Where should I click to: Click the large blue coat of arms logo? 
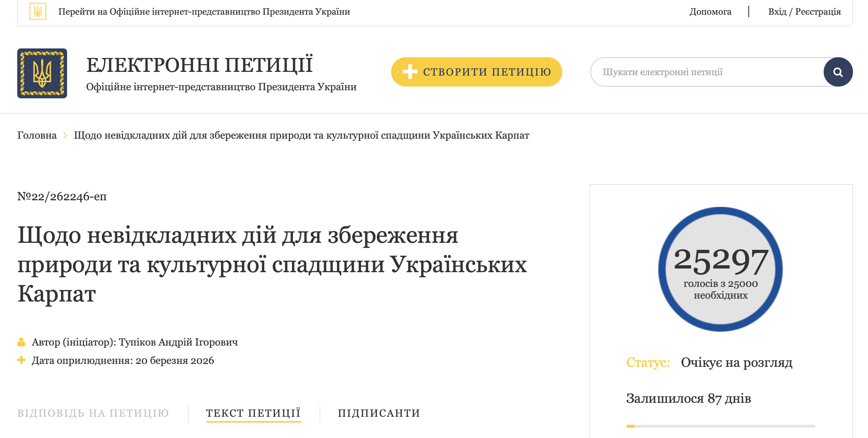(42, 73)
